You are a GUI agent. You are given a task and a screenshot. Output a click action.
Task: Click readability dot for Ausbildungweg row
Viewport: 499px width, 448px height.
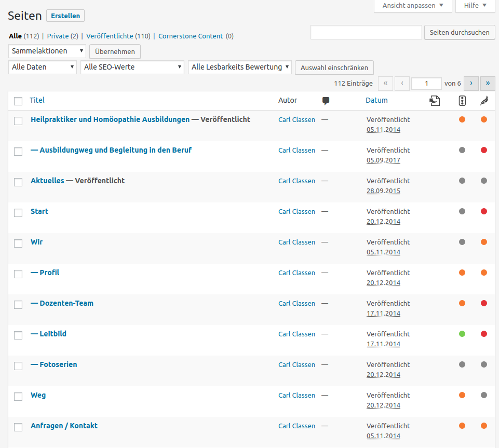tap(484, 150)
